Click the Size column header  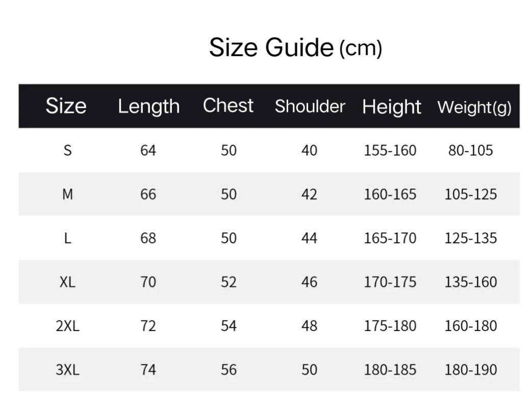coord(66,106)
